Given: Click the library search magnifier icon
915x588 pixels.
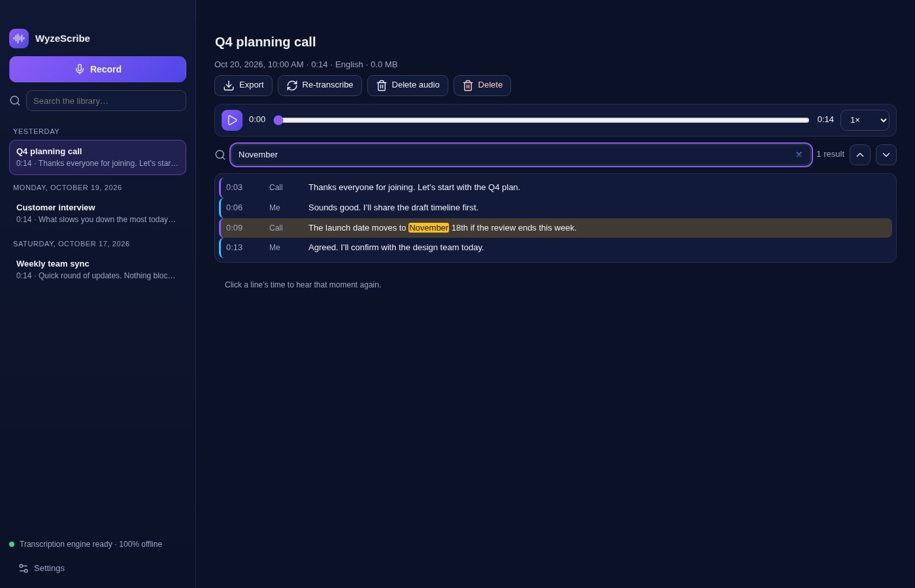Looking at the screenshot, I should coord(15,101).
